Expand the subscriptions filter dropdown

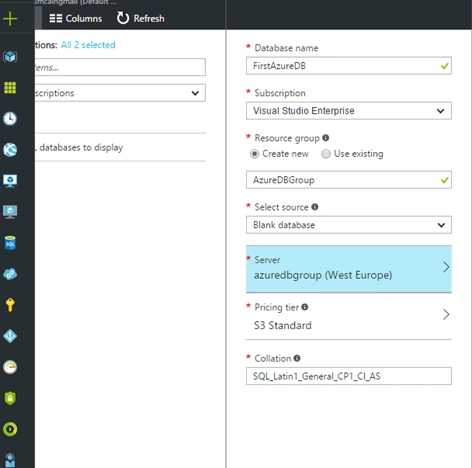click(x=120, y=93)
